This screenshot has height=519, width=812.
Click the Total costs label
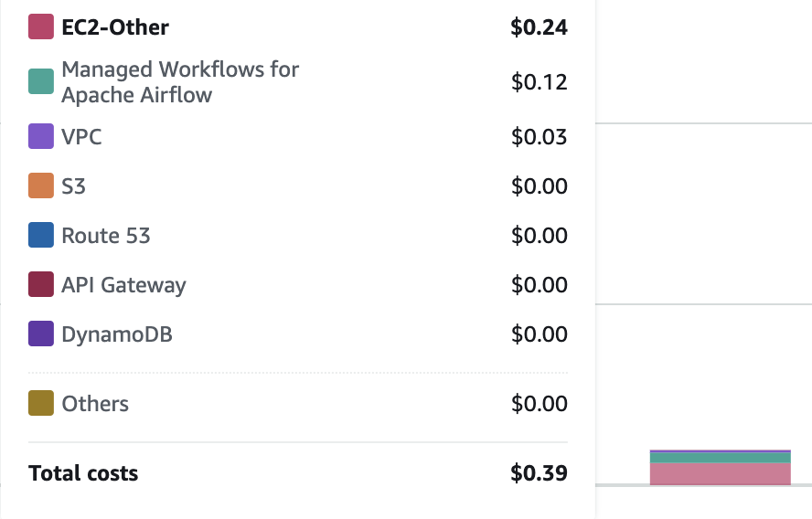(x=83, y=473)
